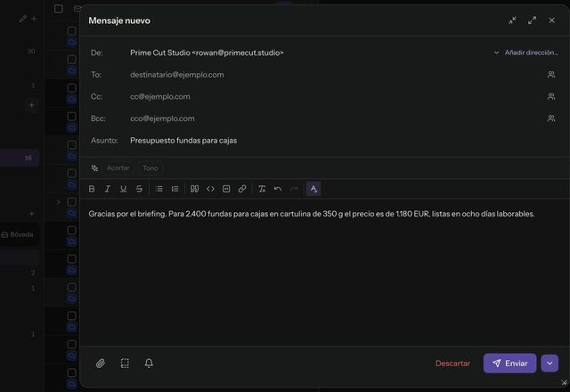Discard the draft with Descartar
The height and width of the screenshot is (392, 570).
(x=452, y=363)
